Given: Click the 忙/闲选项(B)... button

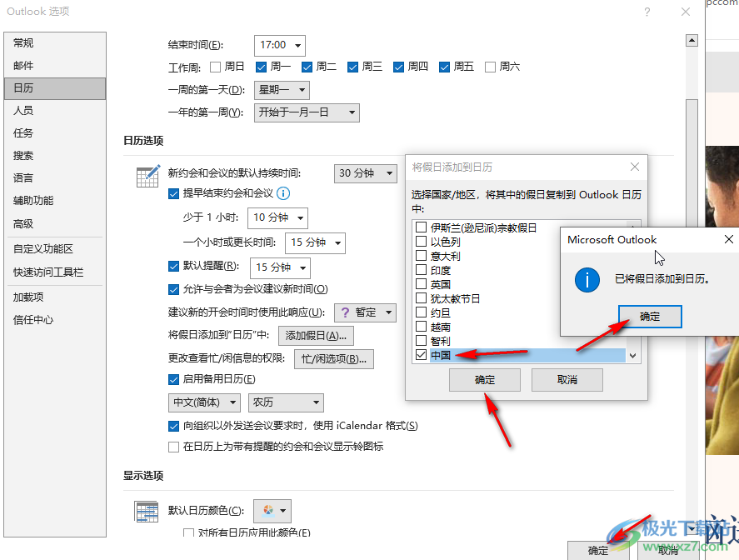Looking at the screenshot, I should coord(334,359).
